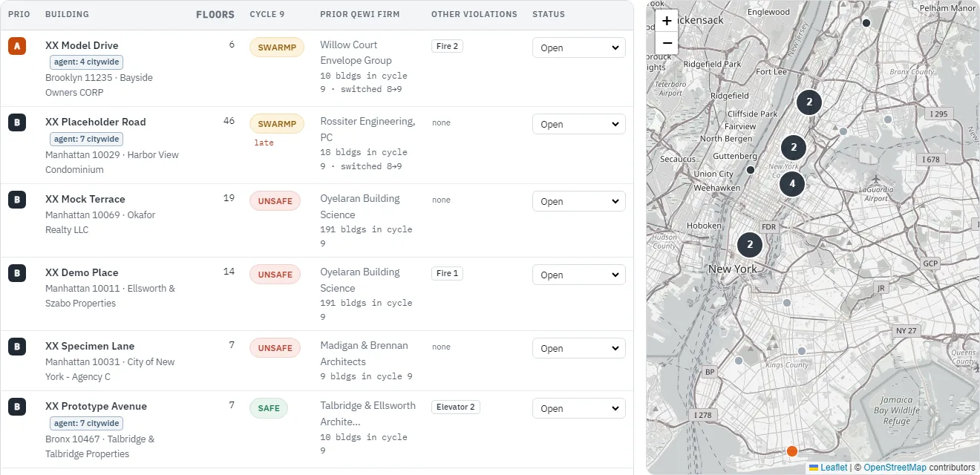Select building name XX Specimen Lane
This screenshot has width=980, height=475.
coord(90,346)
